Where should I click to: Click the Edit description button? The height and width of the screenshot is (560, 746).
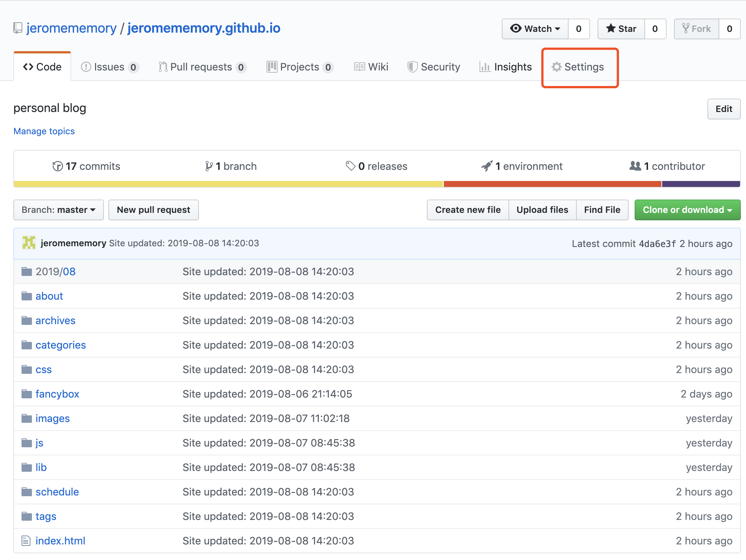723,109
